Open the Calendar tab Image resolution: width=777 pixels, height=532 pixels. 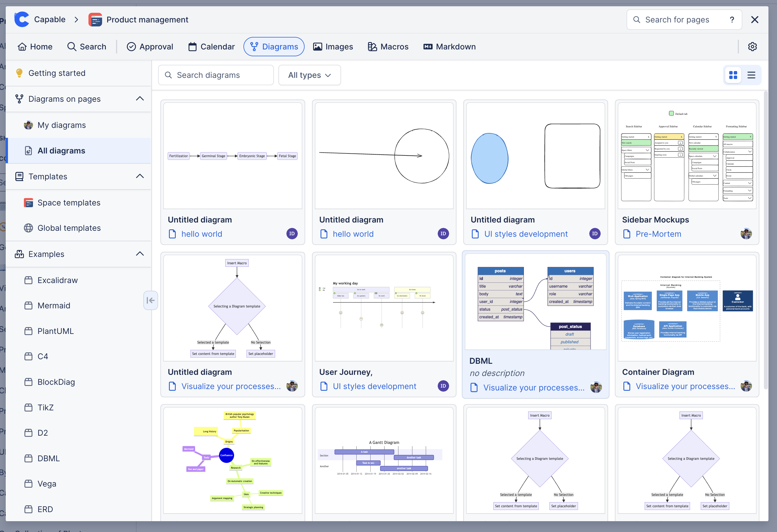[211, 46]
